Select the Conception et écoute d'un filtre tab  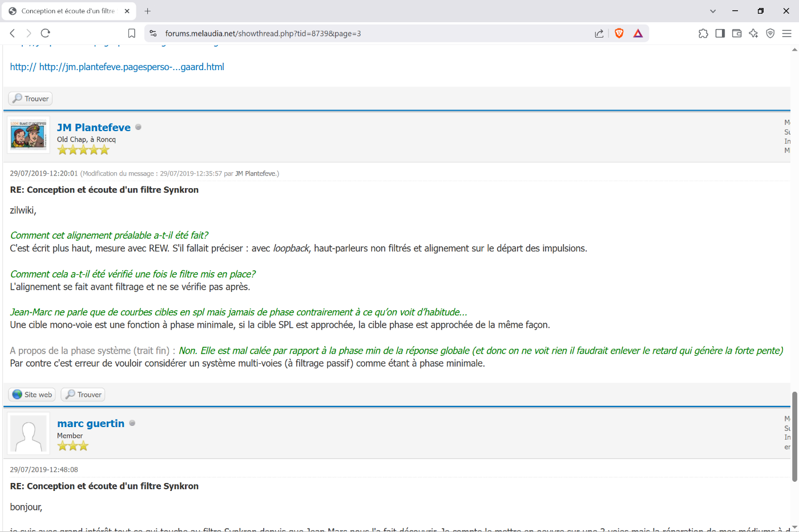pos(68,11)
